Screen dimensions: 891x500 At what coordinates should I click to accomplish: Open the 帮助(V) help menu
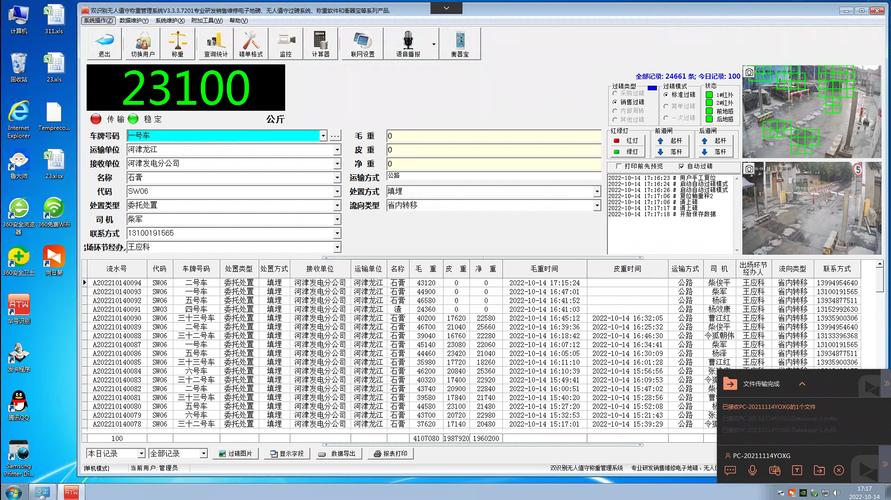238,20
